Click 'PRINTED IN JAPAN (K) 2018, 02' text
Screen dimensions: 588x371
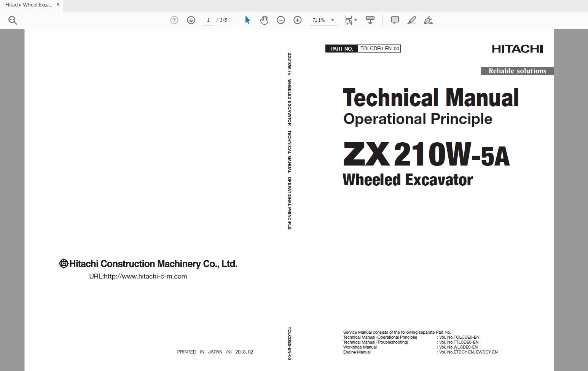(x=215, y=352)
